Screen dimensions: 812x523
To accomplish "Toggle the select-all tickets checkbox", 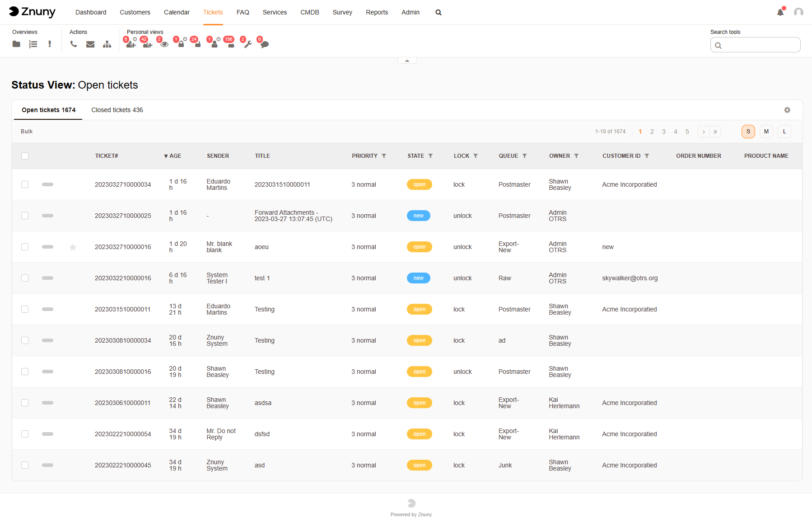I will [x=25, y=155].
